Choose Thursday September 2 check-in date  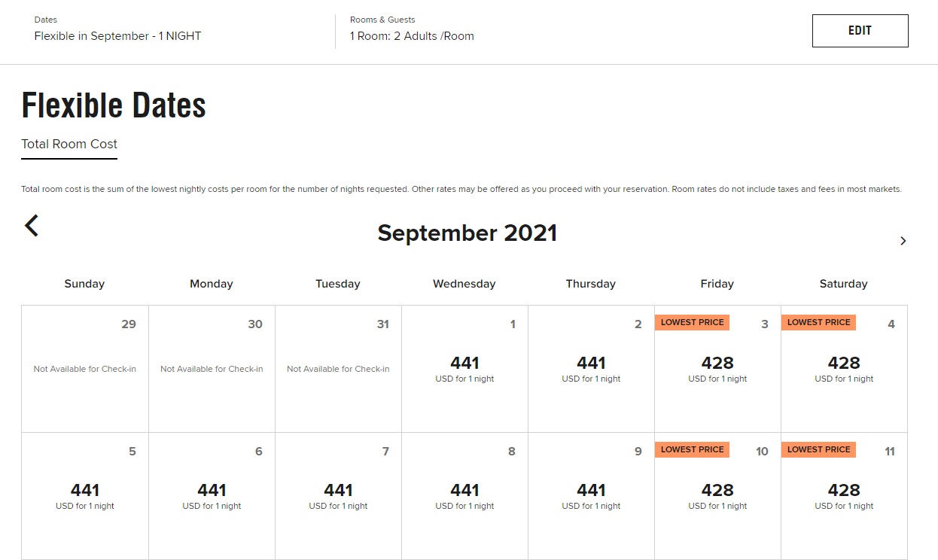(591, 369)
